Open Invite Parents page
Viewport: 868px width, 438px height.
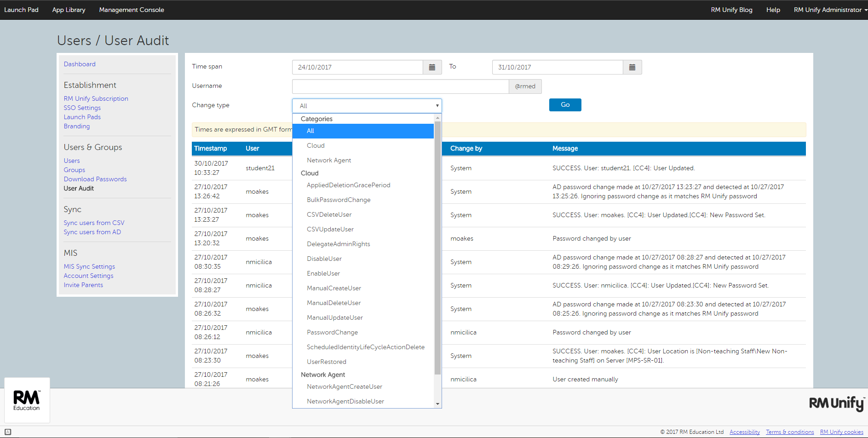[83, 285]
